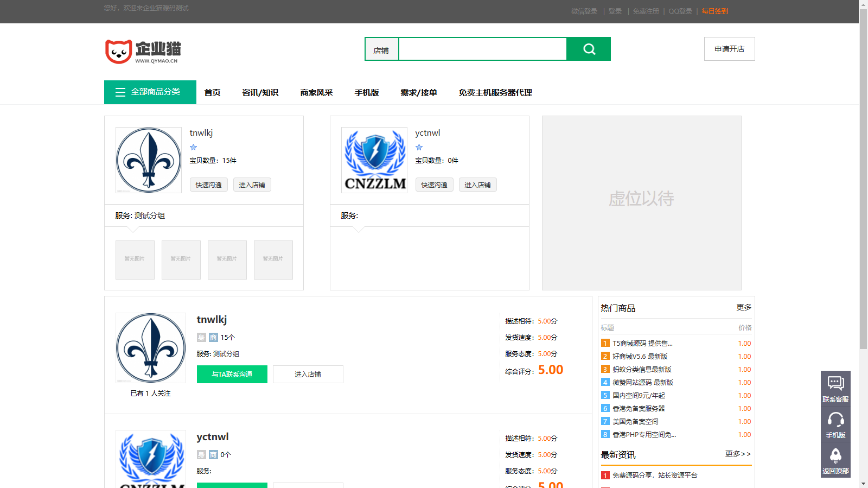This screenshot has height=488, width=868.
Task: Click tnwlkj fleur-de-lis shop thumbnail in top card
Action: [149, 160]
